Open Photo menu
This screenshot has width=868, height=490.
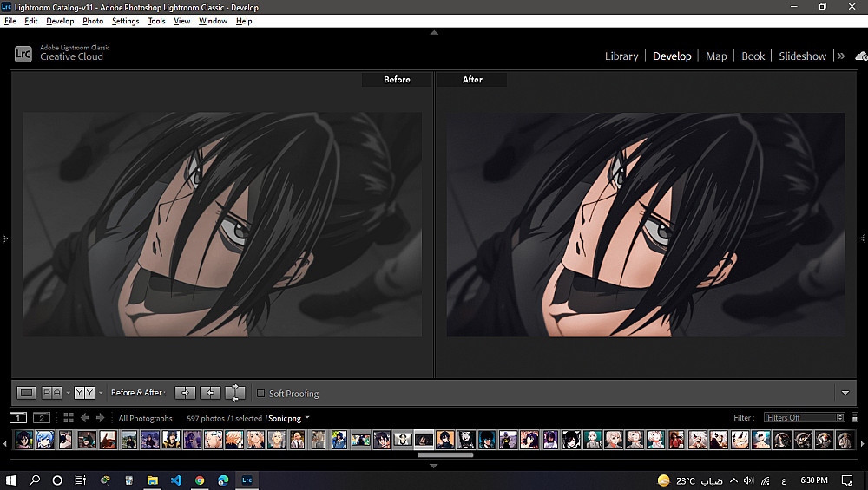click(93, 21)
